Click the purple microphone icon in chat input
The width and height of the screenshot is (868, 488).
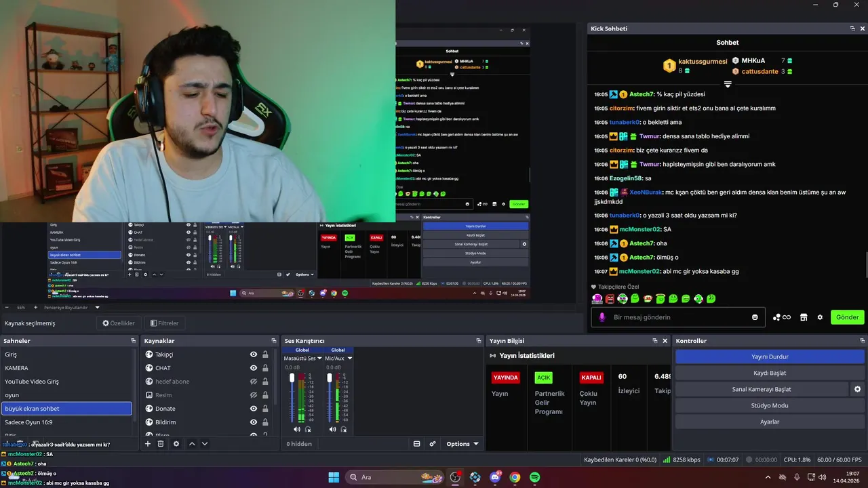[x=601, y=317]
